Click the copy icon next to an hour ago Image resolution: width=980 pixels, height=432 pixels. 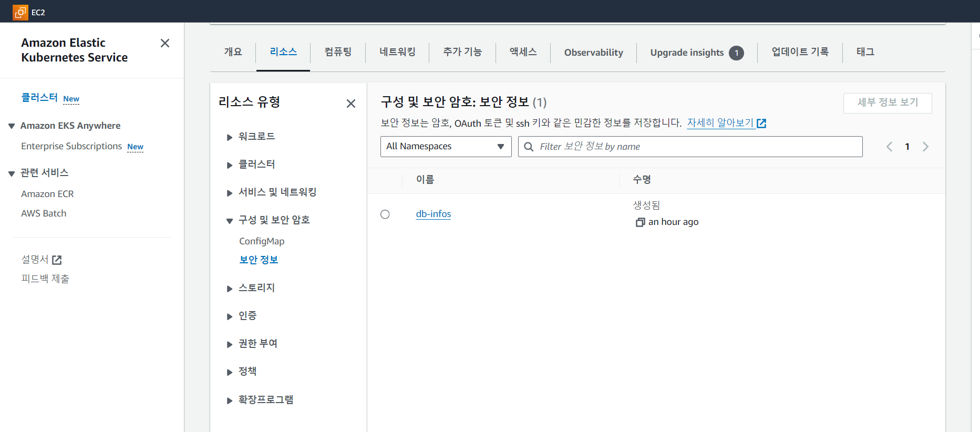640,222
